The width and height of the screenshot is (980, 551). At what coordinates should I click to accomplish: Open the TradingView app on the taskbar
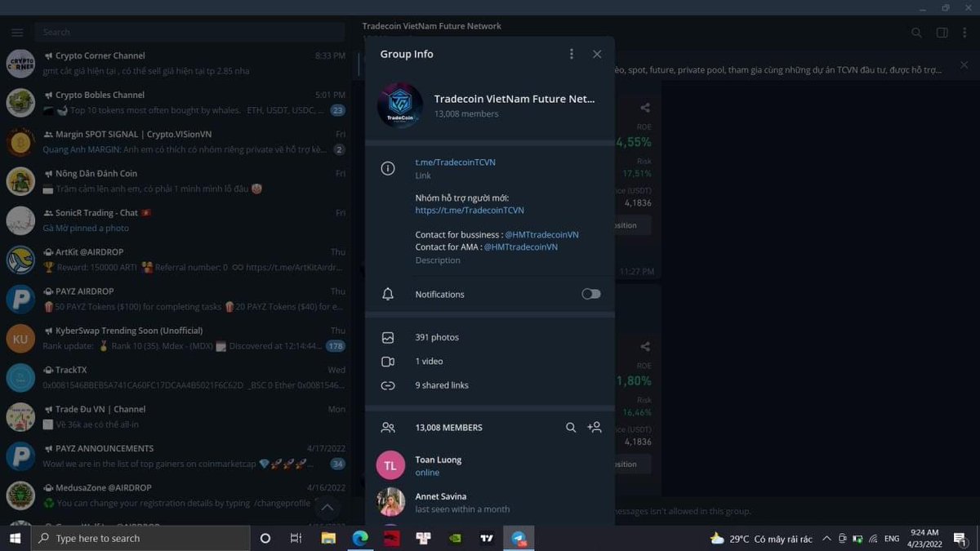pos(487,538)
